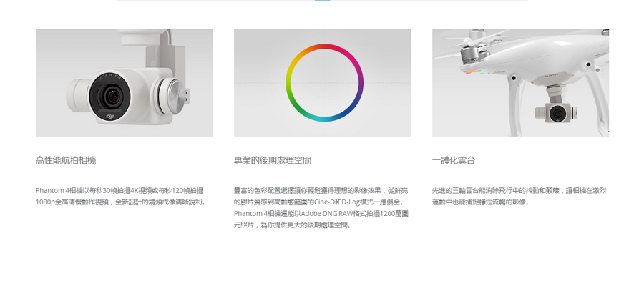644x286 pixels.
Task: Click the 專業的後期處理空間 heading
Action: [x=273, y=160]
